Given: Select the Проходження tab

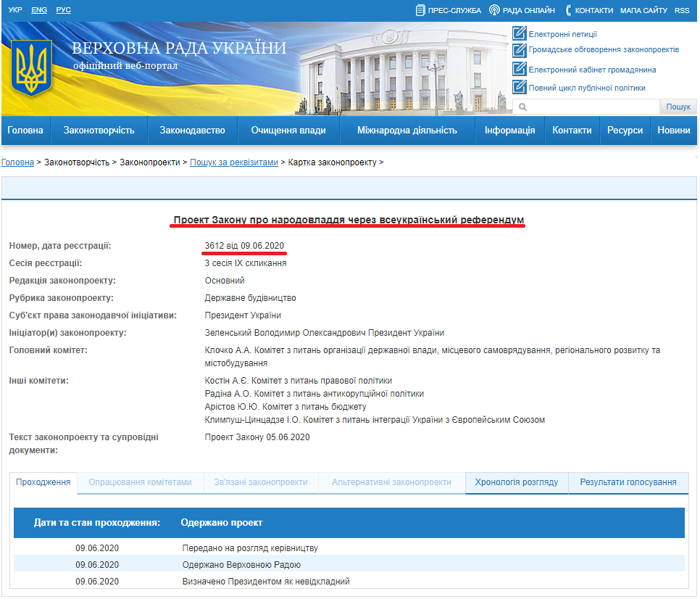Looking at the screenshot, I should coord(43,482).
